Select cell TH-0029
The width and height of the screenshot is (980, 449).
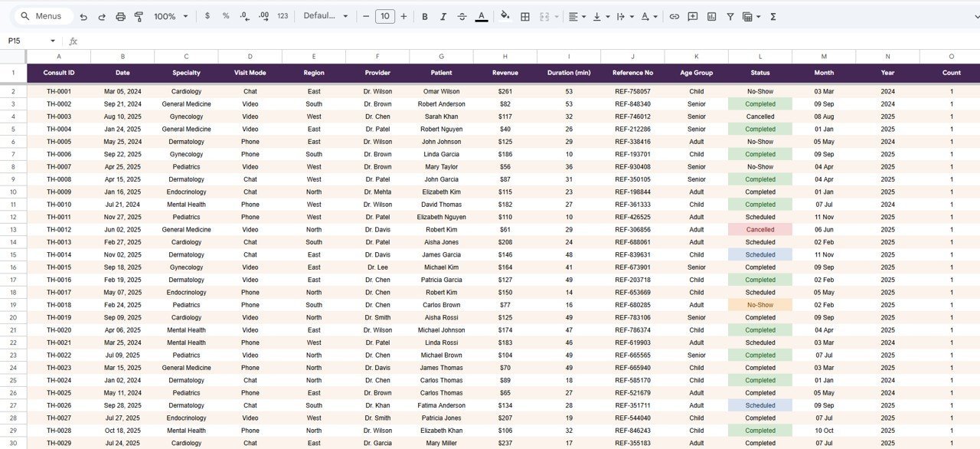pyautogui.click(x=59, y=443)
